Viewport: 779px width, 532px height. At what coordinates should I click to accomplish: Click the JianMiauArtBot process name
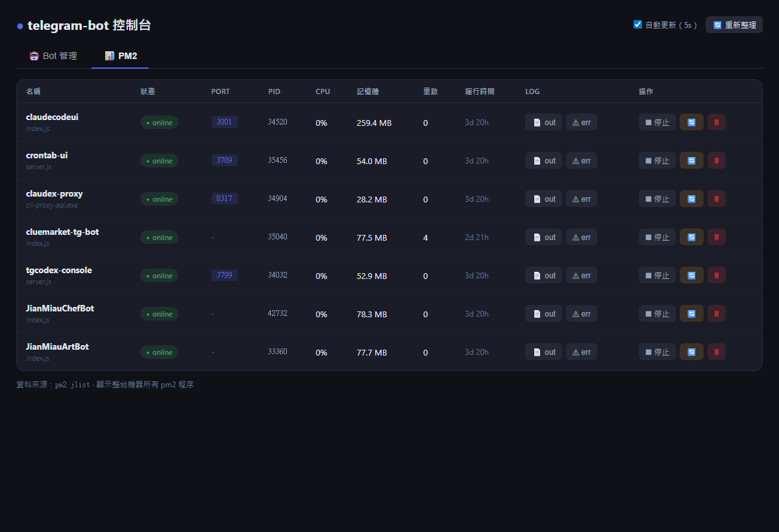tap(57, 346)
